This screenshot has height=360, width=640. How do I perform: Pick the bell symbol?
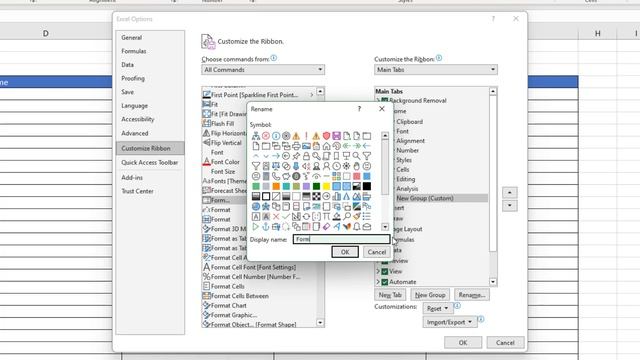(x=356, y=227)
